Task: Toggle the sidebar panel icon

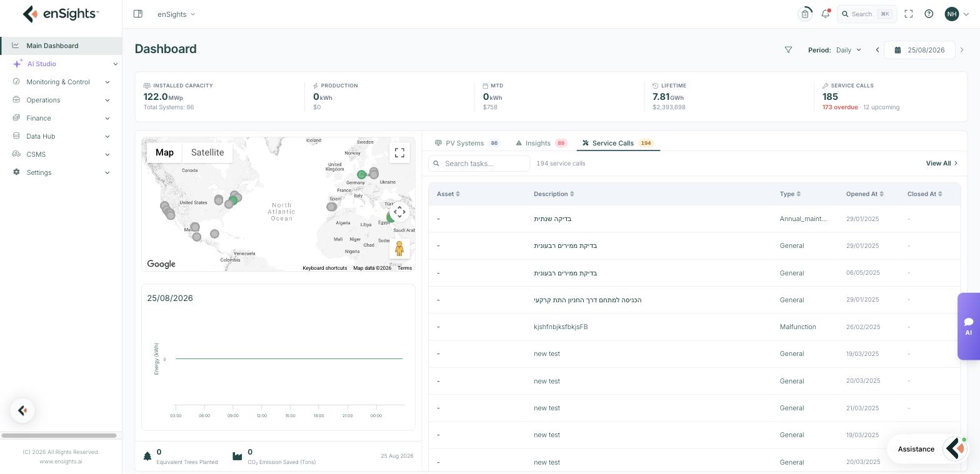Action: point(138,14)
